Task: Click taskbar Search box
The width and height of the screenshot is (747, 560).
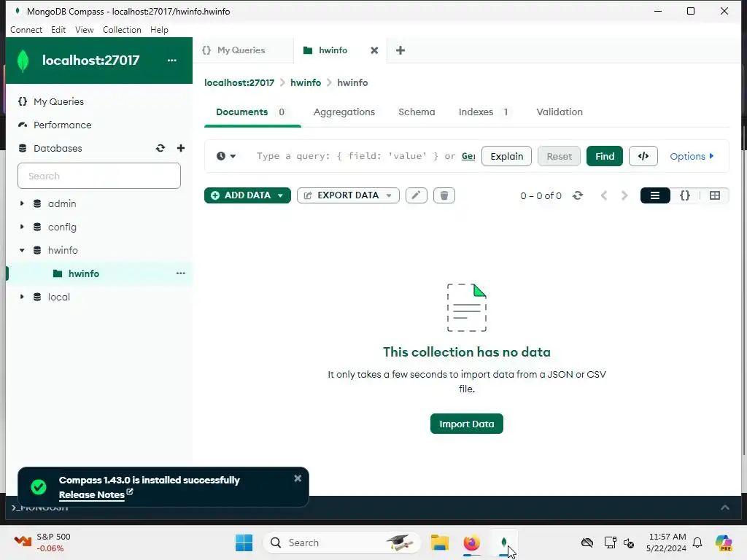Action: (x=341, y=542)
